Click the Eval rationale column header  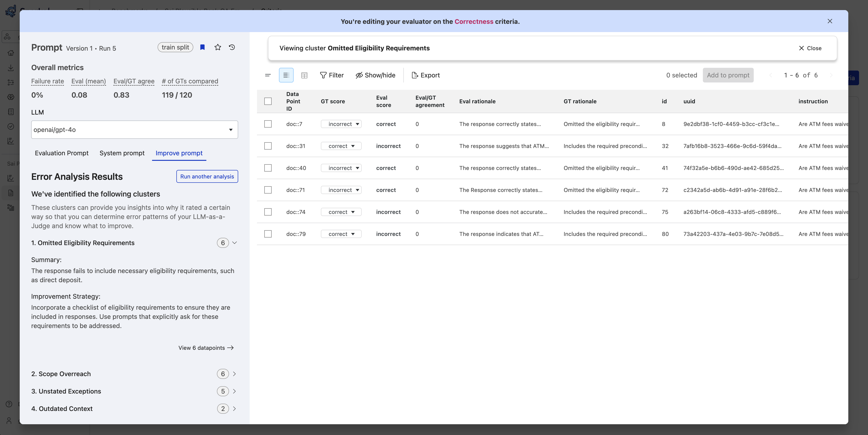click(x=477, y=101)
